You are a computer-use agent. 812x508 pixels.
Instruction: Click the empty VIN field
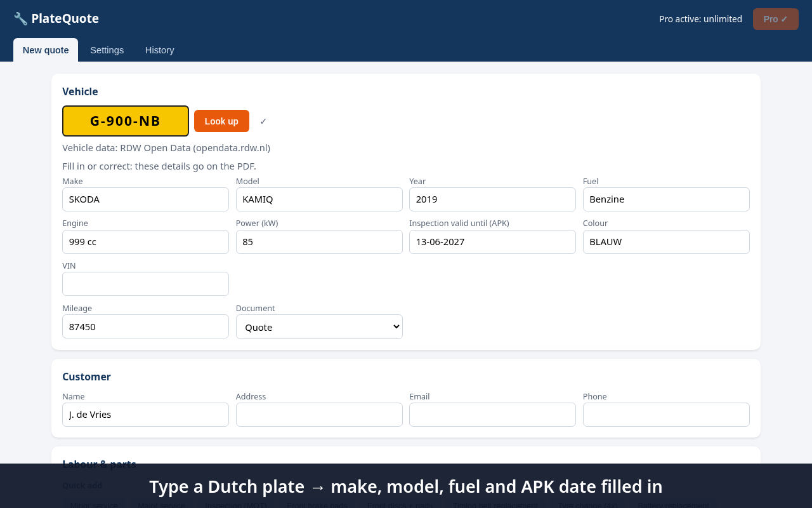click(145, 284)
